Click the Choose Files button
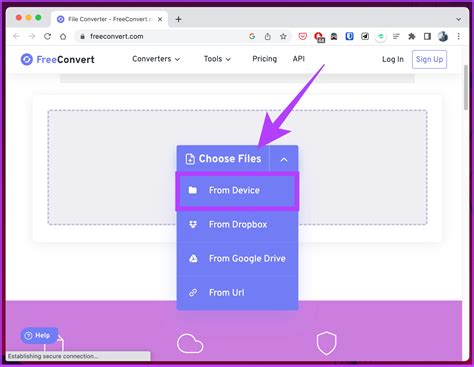474x367 pixels. (223, 159)
